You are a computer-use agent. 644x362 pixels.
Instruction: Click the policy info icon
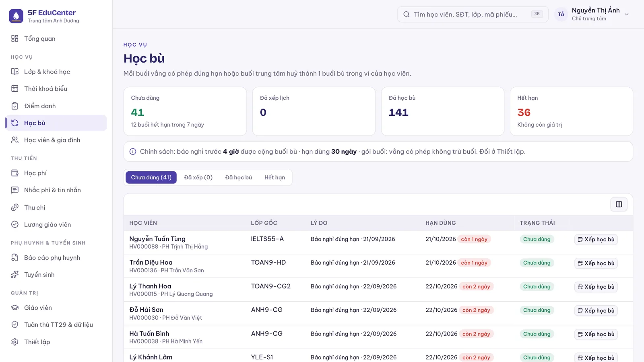click(133, 152)
